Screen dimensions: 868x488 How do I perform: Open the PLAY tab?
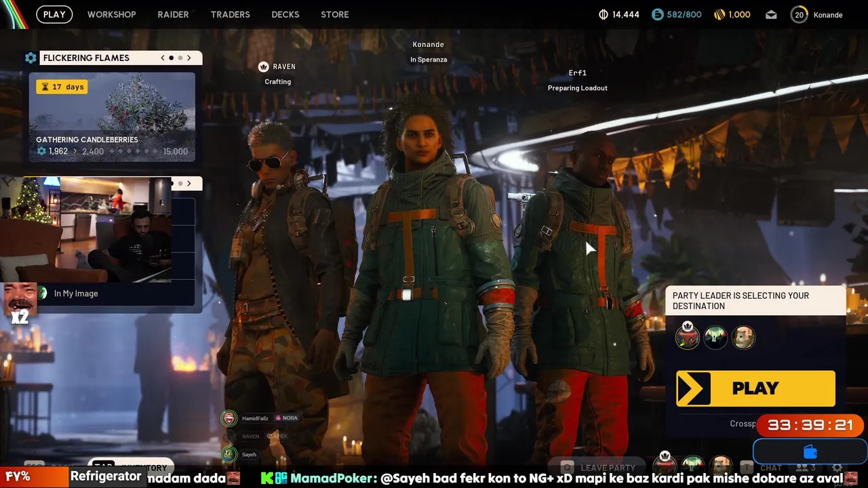pyautogui.click(x=54, y=14)
